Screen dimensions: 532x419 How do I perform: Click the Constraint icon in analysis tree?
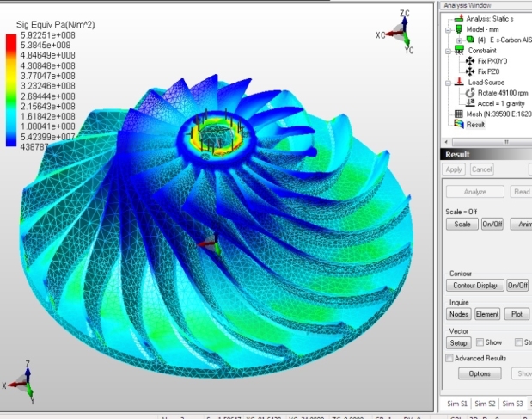[458, 51]
